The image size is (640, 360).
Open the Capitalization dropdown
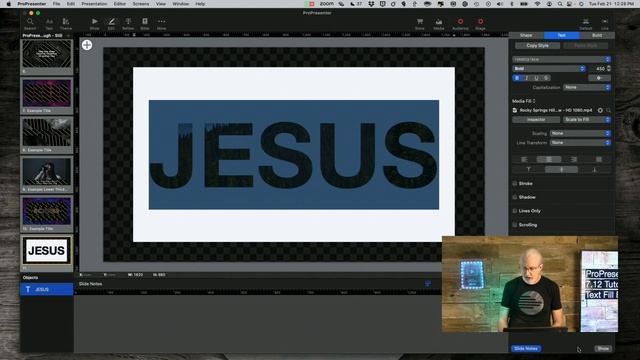(587, 87)
